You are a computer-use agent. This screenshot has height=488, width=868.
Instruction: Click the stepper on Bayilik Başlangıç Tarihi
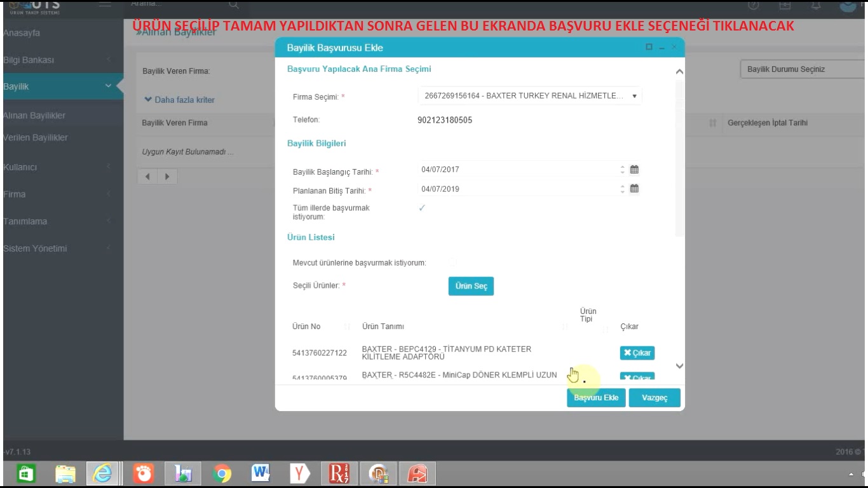coord(623,170)
